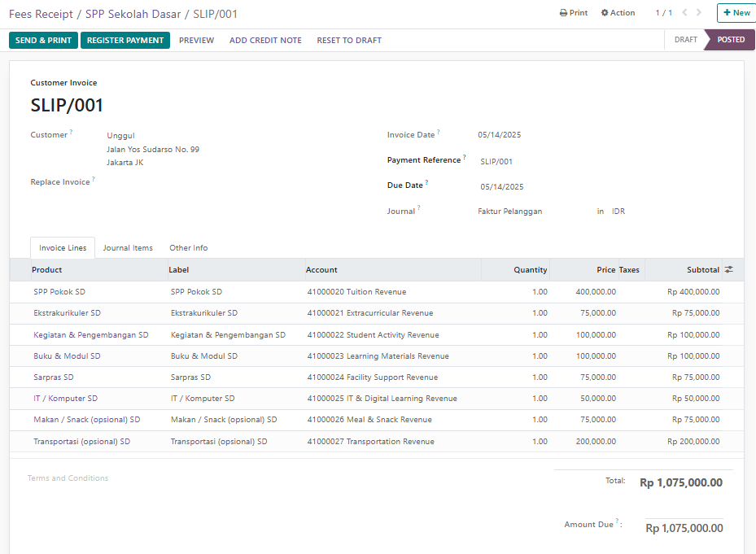Open the Other Info tab

tap(188, 248)
